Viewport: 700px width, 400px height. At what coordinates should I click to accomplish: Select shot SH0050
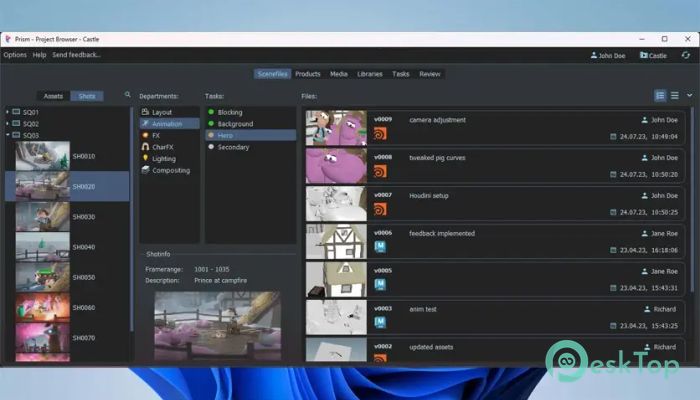click(x=67, y=277)
